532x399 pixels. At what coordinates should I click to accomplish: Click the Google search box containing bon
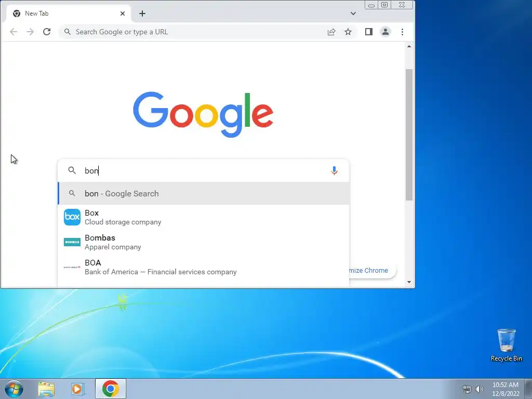(204, 170)
